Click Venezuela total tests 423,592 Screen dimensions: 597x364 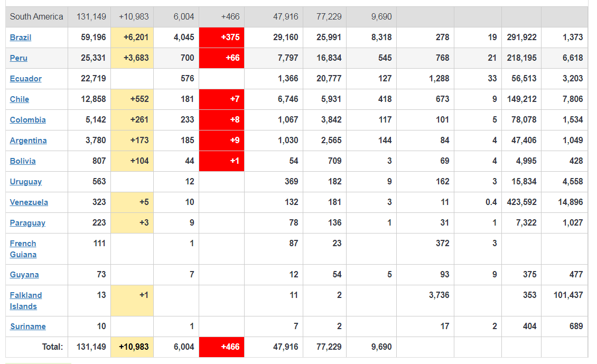pyautogui.click(x=521, y=202)
